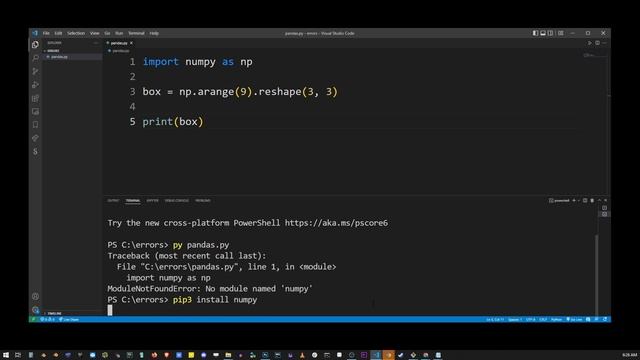The height and width of the screenshot is (360, 640).
Task: Open the File menu
Action: [46, 33]
